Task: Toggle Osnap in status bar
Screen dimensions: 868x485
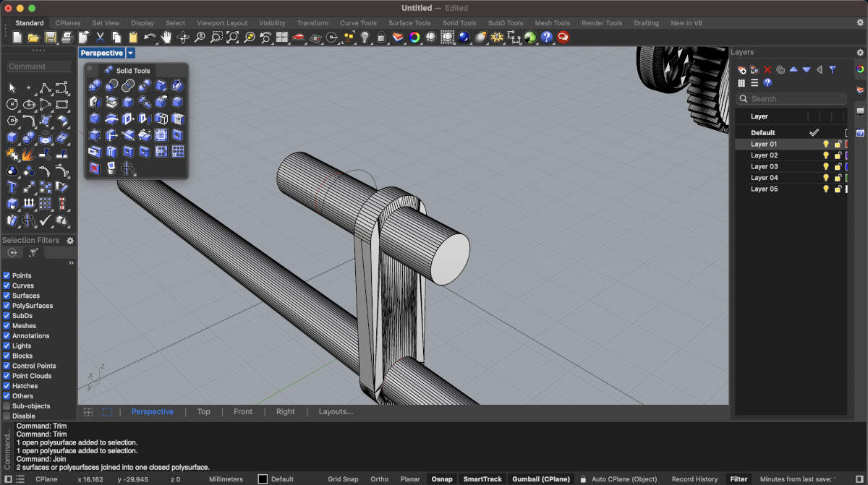Action: click(442, 479)
